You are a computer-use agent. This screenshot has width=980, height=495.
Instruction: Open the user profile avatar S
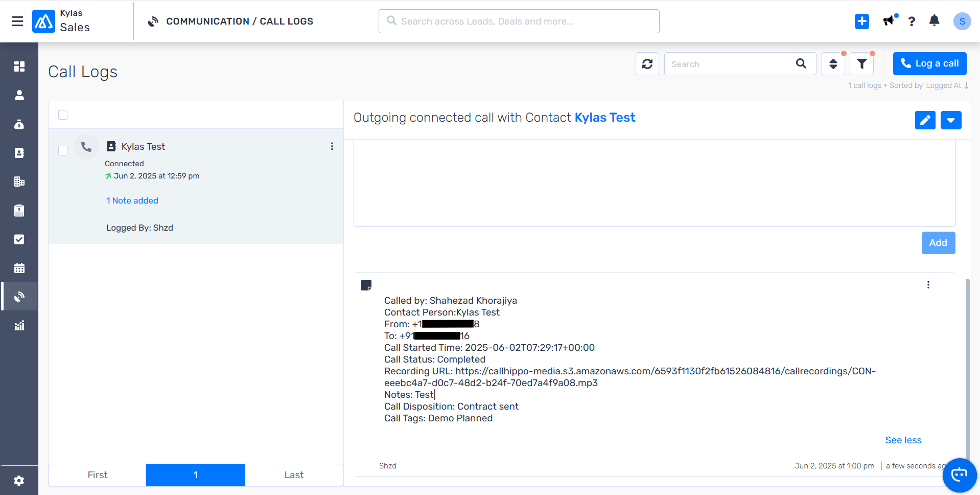coord(962,21)
